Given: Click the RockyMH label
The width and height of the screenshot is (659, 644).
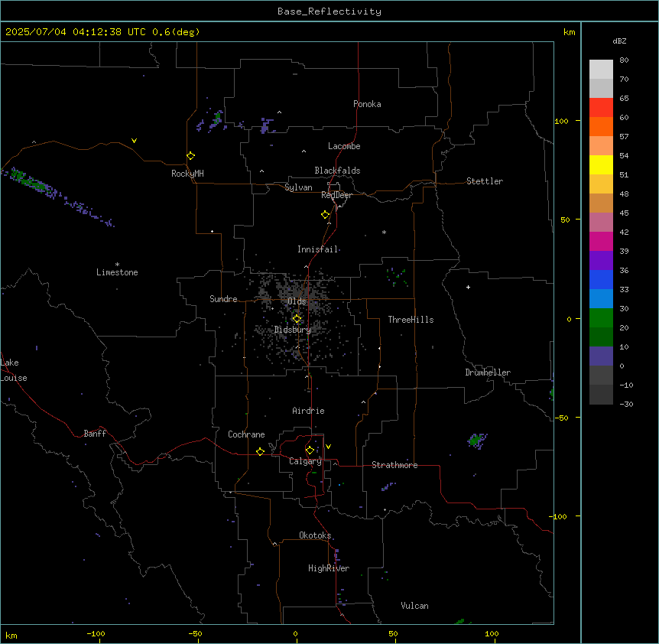Looking at the screenshot, I should pyautogui.click(x=187, y=174).
